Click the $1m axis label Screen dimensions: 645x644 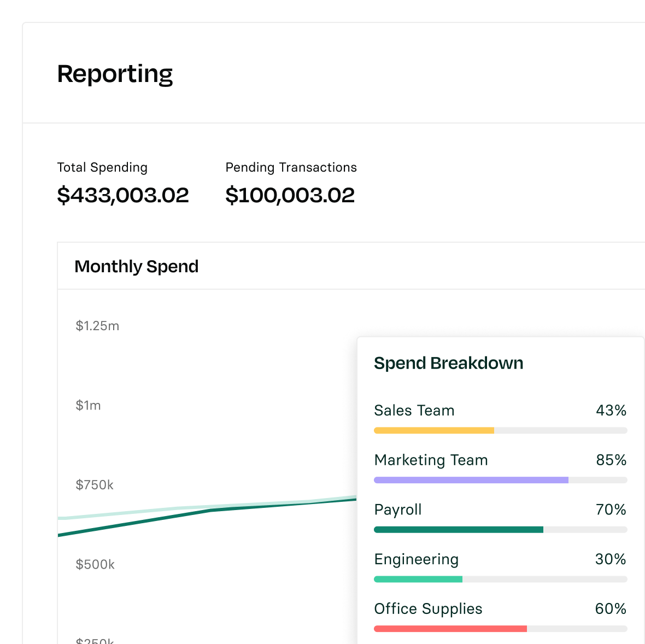(88, 405)
